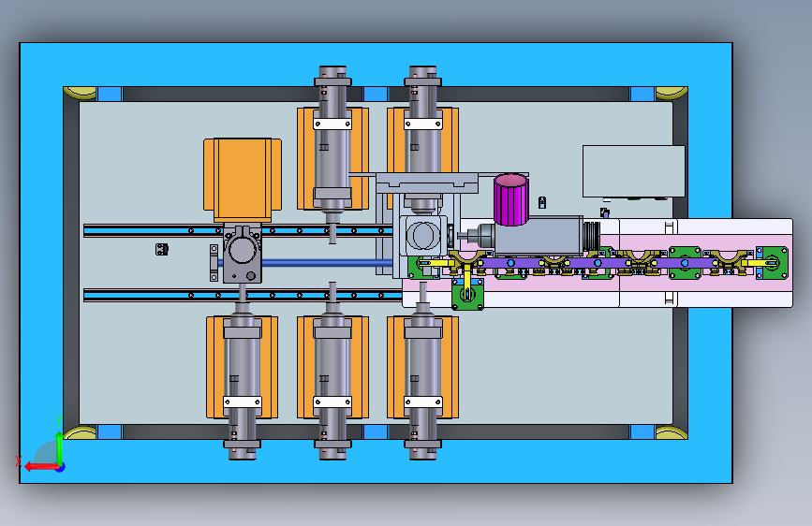Select the light grey rectangular box upper right

(633, 171)
